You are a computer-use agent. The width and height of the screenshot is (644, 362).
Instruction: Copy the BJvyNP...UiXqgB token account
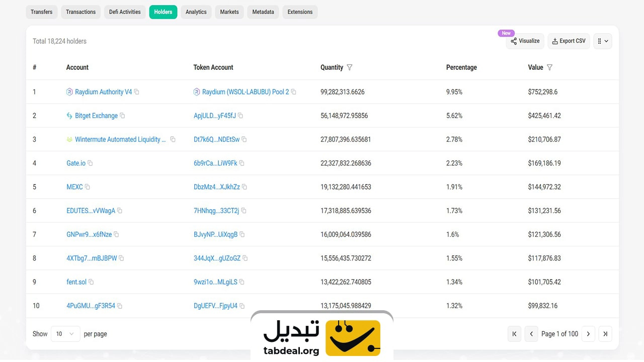click(x=242, y=234)
